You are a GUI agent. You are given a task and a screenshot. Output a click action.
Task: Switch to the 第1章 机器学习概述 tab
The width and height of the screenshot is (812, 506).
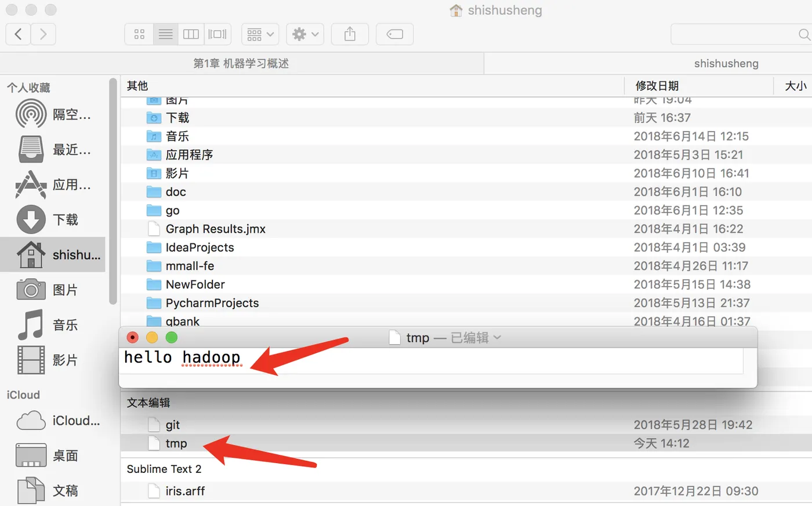[241, 63]
